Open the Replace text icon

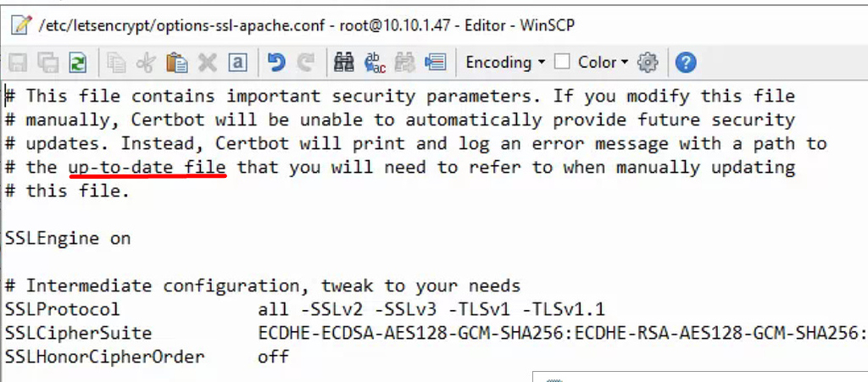(x=375, y=63)
